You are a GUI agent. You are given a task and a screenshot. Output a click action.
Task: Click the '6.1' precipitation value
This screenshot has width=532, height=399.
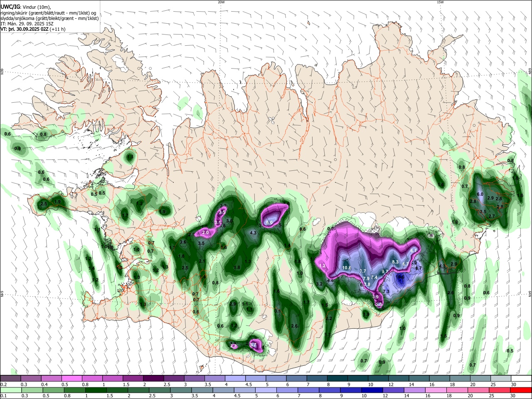[x=414, y=251]
